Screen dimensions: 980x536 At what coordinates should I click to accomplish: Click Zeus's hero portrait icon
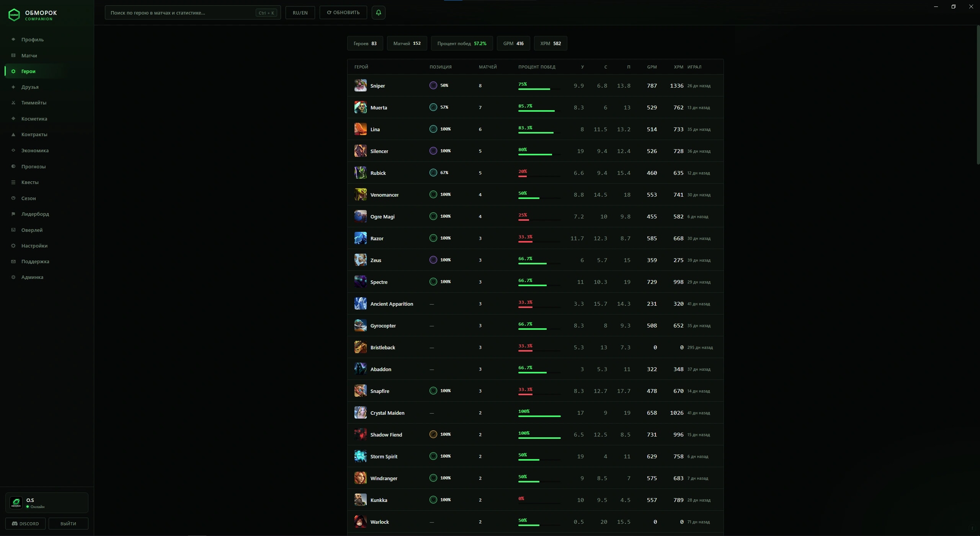[360, 260]
